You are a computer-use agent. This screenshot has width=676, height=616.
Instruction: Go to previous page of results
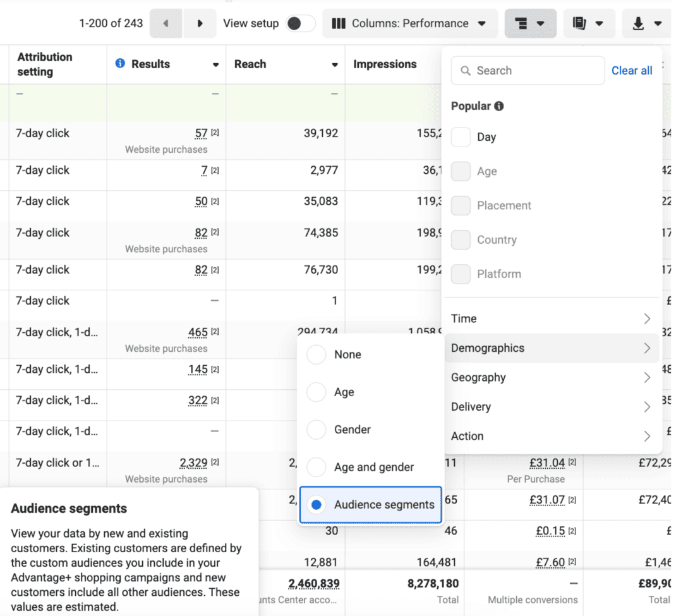click(x=166, y=23)
